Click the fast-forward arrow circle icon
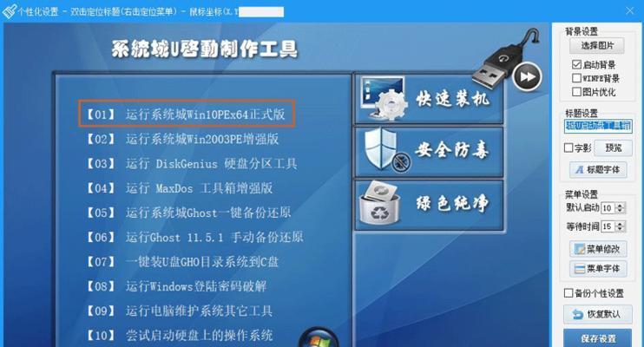The width and height of the screenshot is (644, 347). coord(527,77)
